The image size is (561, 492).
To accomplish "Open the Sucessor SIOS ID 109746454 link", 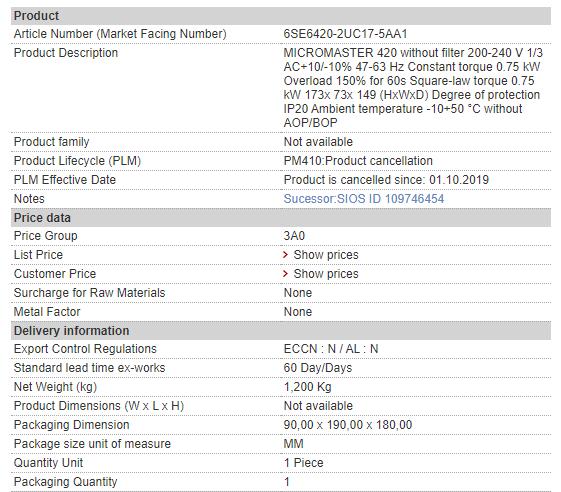I will [x=364, y=199].
